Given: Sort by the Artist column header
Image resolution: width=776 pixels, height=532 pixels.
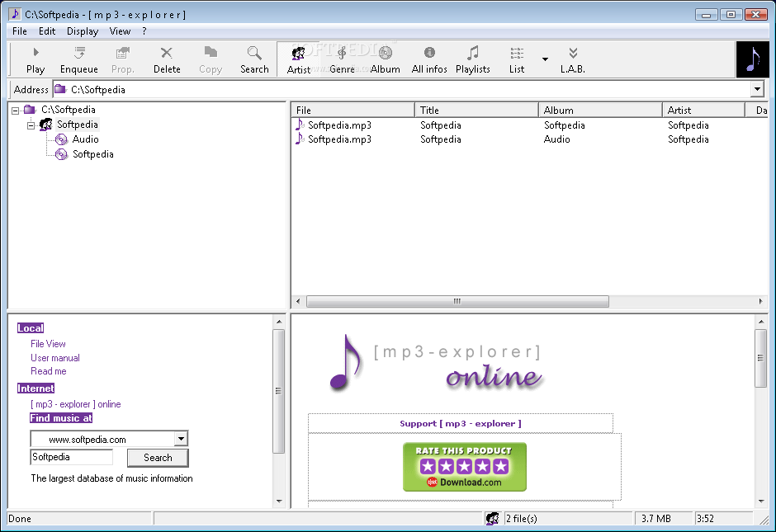Looking at the screenshot, I should (x=703, y=111).
